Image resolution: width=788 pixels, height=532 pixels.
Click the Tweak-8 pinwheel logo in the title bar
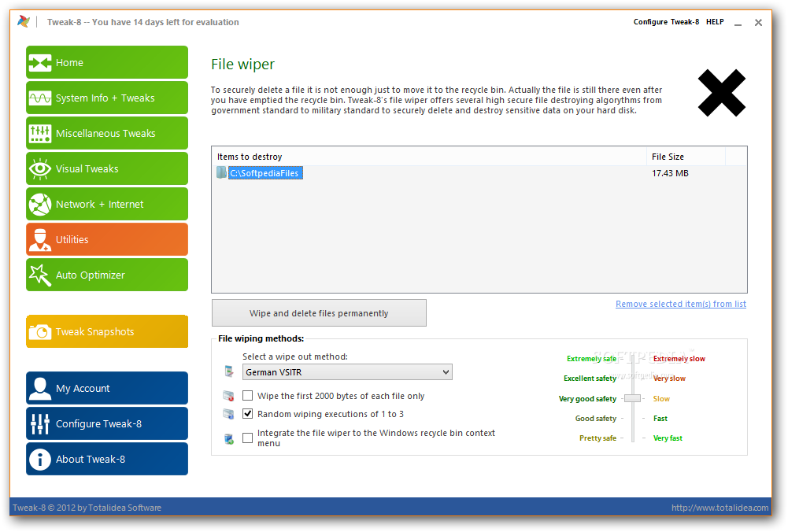click(23, 21)
